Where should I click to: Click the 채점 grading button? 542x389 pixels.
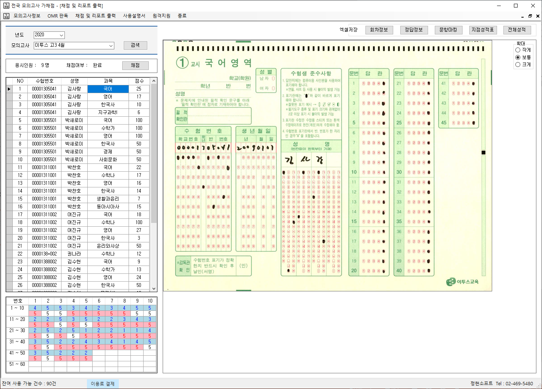pyautogui.click(x=135, y=65)
